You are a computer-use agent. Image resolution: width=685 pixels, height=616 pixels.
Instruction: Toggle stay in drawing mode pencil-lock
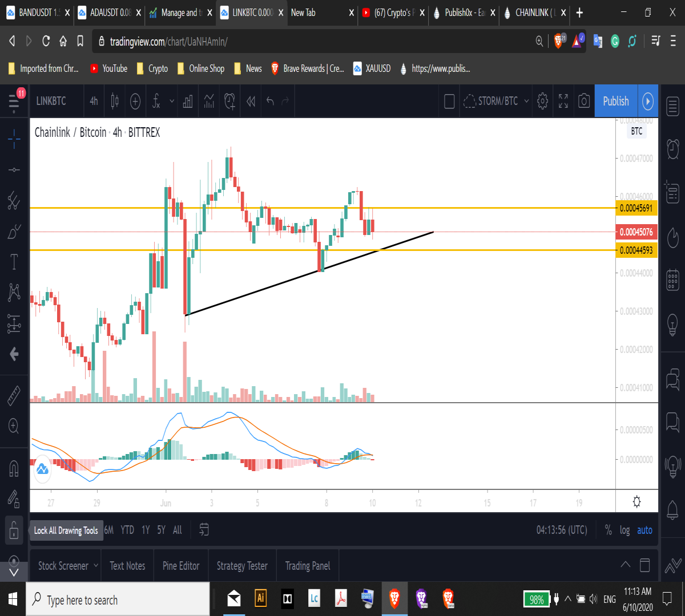coord(14,499)
